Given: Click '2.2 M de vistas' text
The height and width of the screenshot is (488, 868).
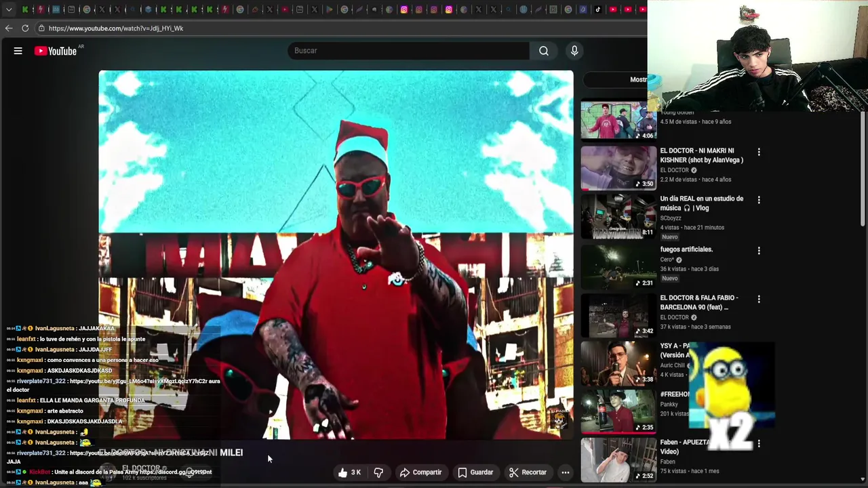Looking at the screenshot, I should pyautogui.click(x=679, y=180).
